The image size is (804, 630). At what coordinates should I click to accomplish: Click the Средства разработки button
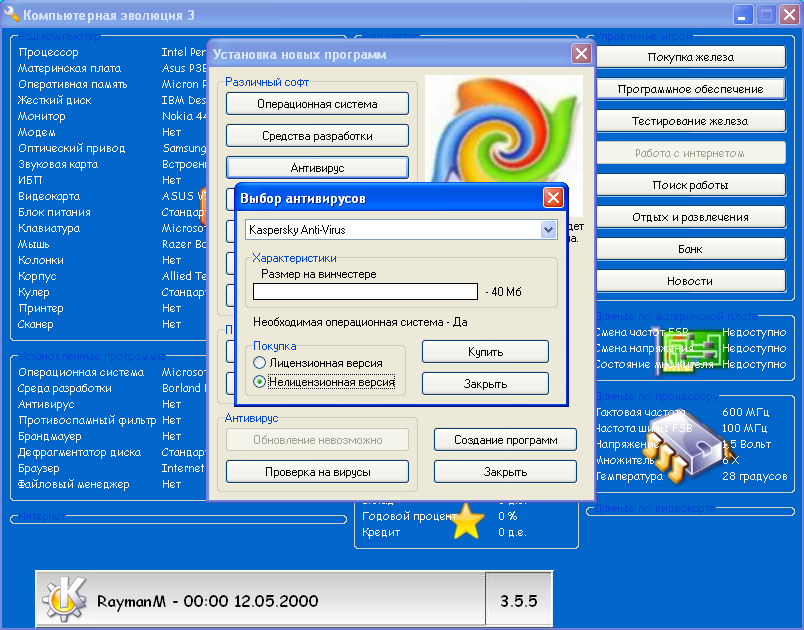click(317, 136)
